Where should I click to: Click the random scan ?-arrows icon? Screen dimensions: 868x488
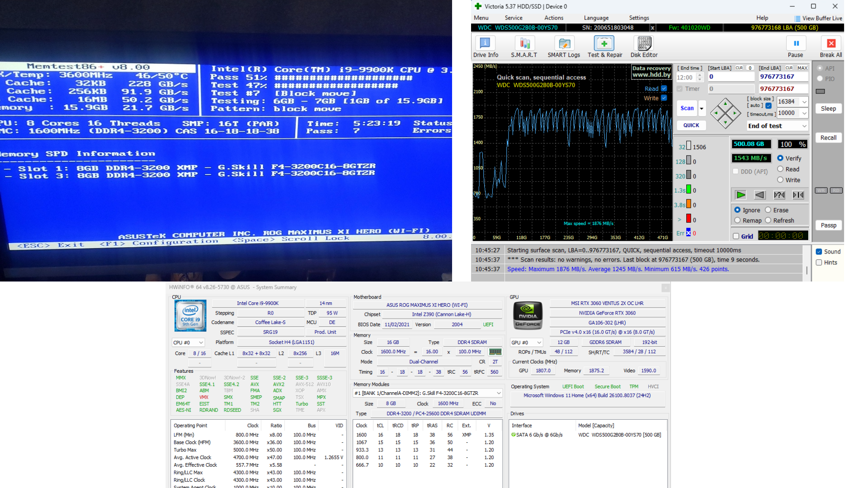pos(779,195)
